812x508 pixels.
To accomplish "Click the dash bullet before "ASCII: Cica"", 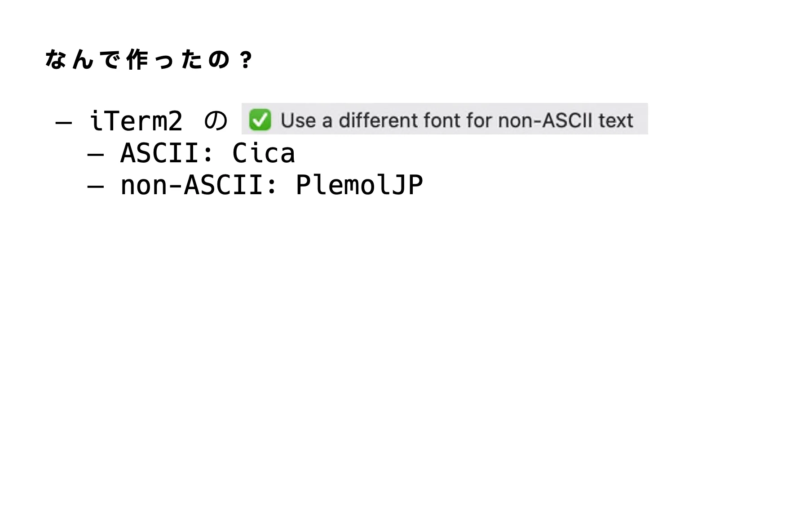I will [x=95, y=155].
